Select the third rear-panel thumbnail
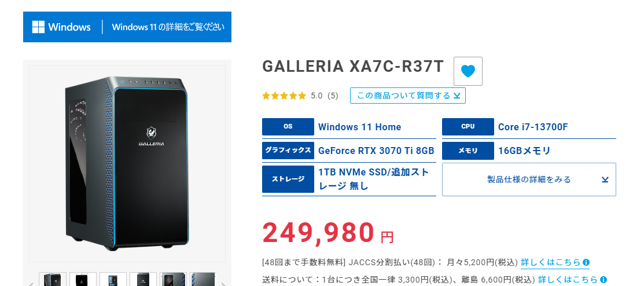Screen dimensions: 644x286 tap(113, 279)
